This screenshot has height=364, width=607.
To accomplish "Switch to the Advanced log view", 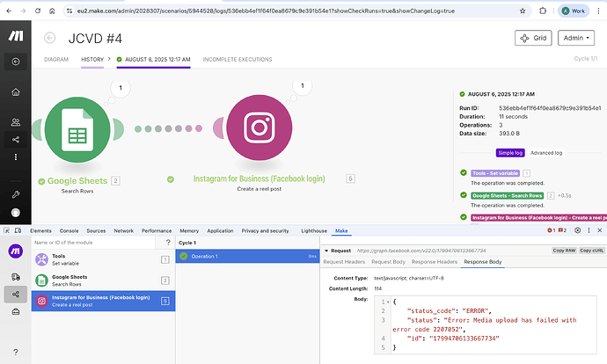I will pyautogui.click(x=545, y=153).
